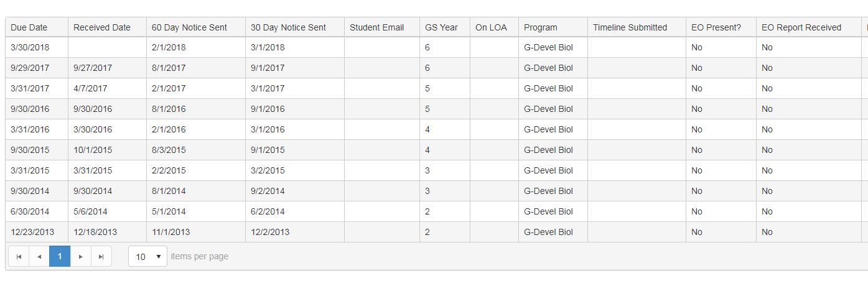Go to first page of grid
The height and width of the screenshot is (286, 868).
click(19, 256)
